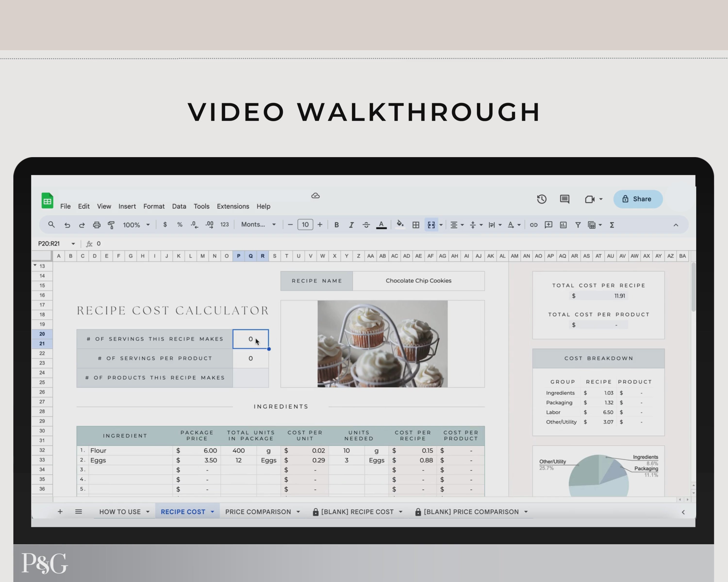The width and height of the screenshot is (728, 582).
Task: Click the servings per product cell
Action: click(x=250, y=358)
